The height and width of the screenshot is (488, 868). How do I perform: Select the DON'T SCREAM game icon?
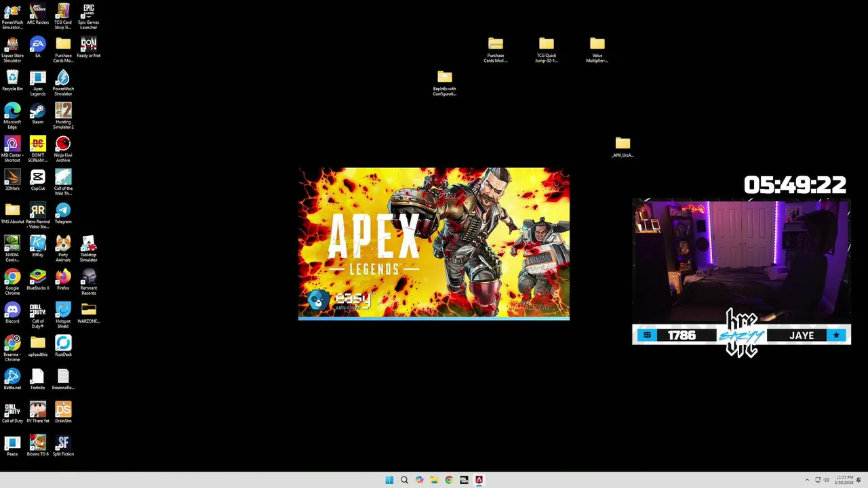[38, 150]
